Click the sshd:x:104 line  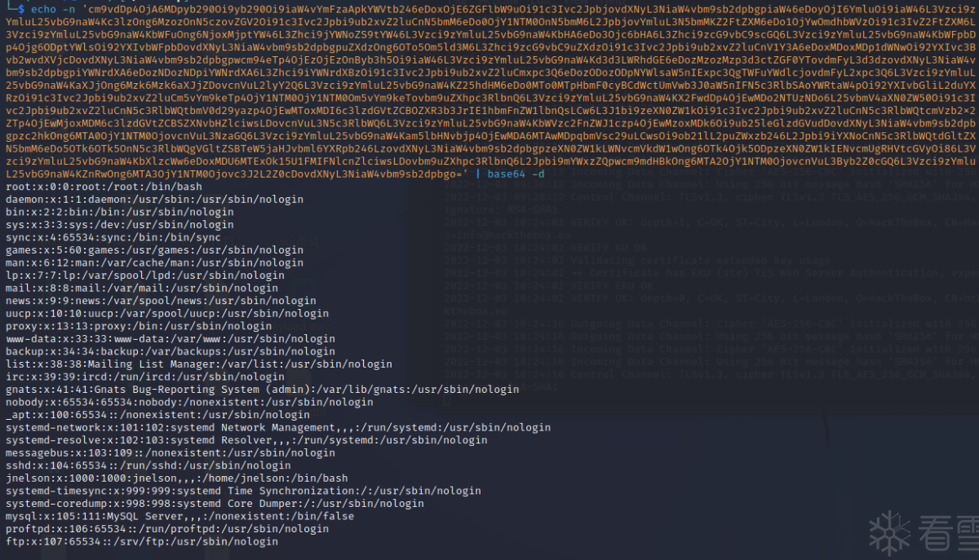click(148, 465)
